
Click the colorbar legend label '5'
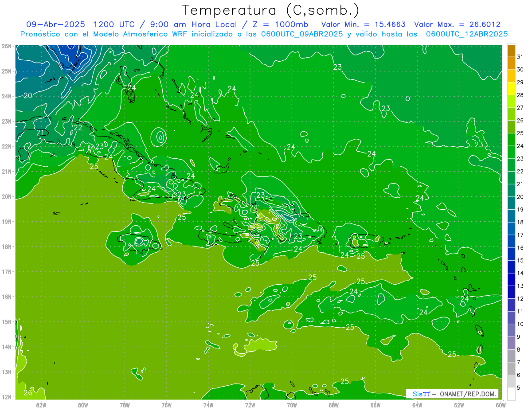click(519, 388)
